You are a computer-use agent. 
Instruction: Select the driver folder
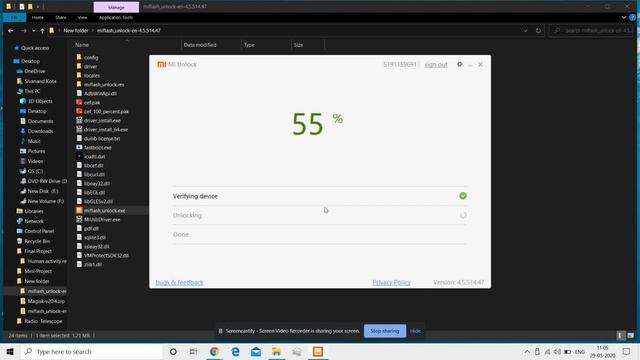tap(91, 67)
